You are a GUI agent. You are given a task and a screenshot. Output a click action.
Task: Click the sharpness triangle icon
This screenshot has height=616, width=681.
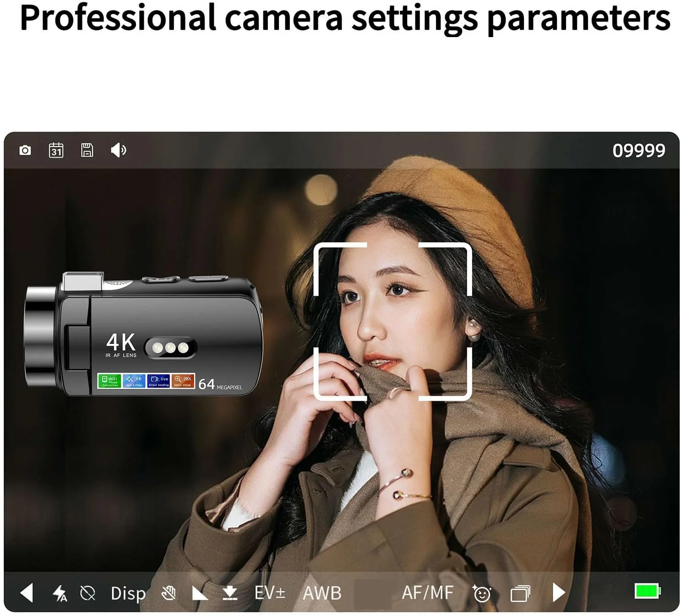(x=199, y=594)
